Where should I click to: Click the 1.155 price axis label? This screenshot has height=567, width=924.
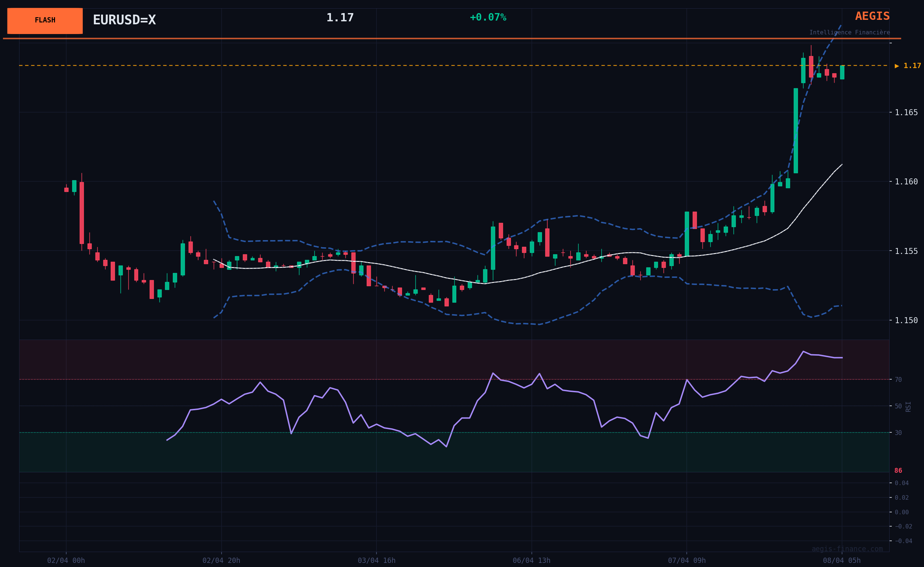click(x=906, y=251)
